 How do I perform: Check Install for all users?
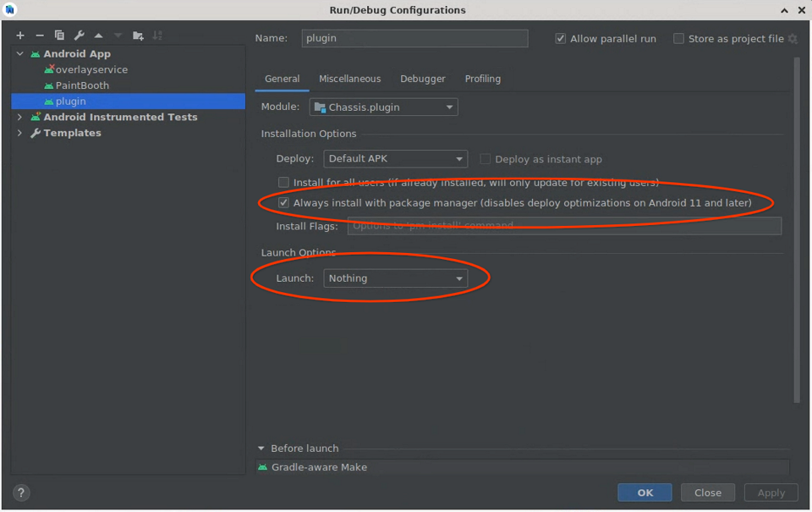(283, 182)
